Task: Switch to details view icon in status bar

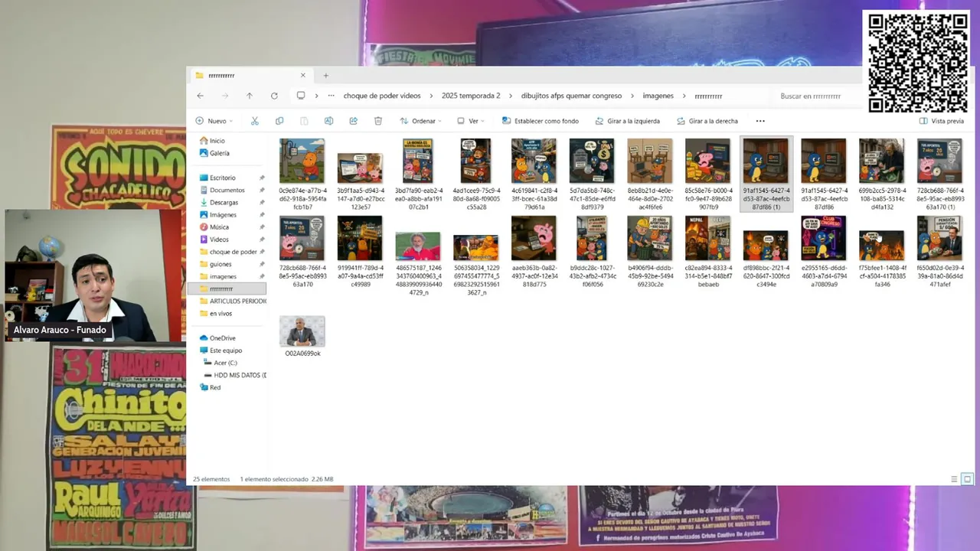Action: [954, 479]
